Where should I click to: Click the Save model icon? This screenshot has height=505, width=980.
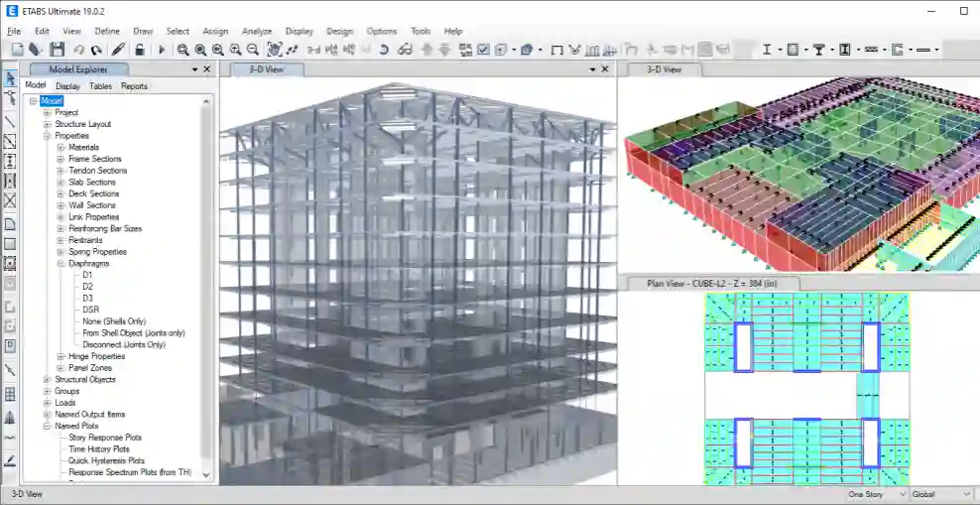click(x=57, y=50)
